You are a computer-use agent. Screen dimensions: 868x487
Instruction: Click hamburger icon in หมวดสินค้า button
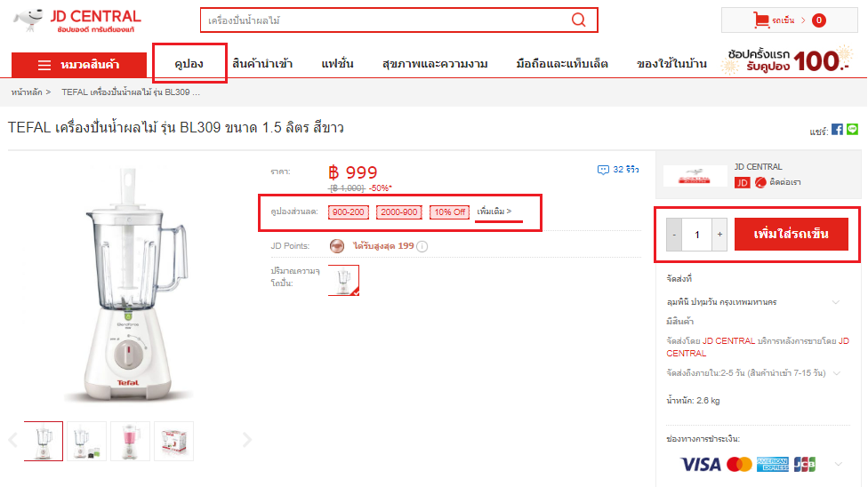pos(44,65)
